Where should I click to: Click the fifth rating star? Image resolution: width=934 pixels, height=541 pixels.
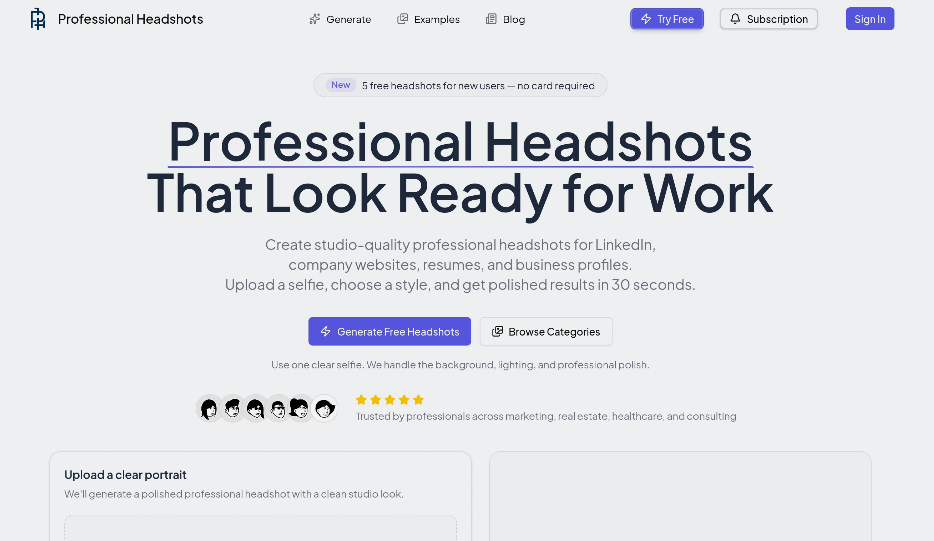pos(418,400)
